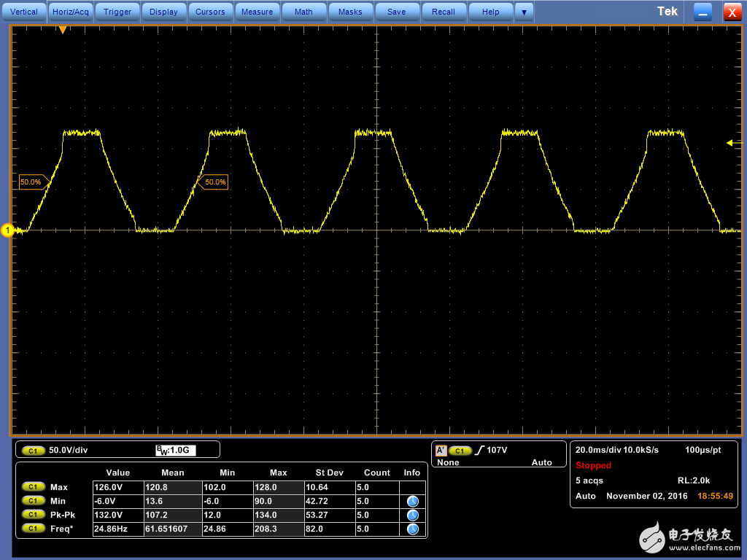This screenshot has height=560, width=747.
Task: Click the Min row info clock icon
Action: [x=412, y=501]
